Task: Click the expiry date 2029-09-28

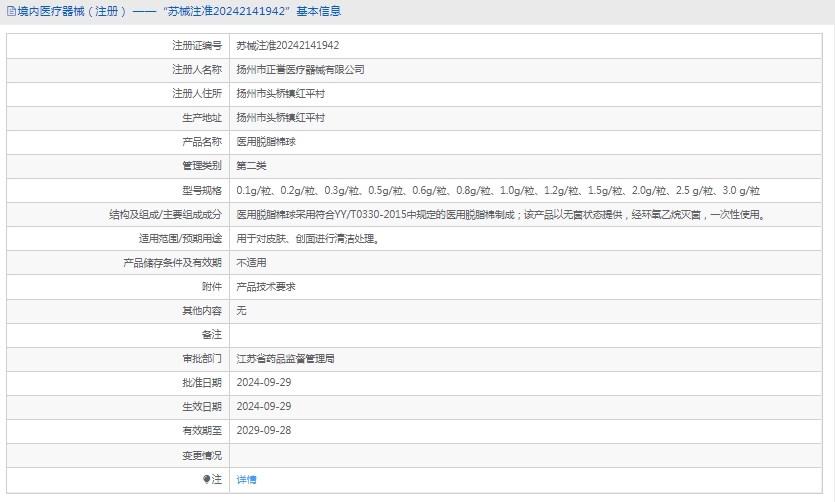Action: point(263,430)
